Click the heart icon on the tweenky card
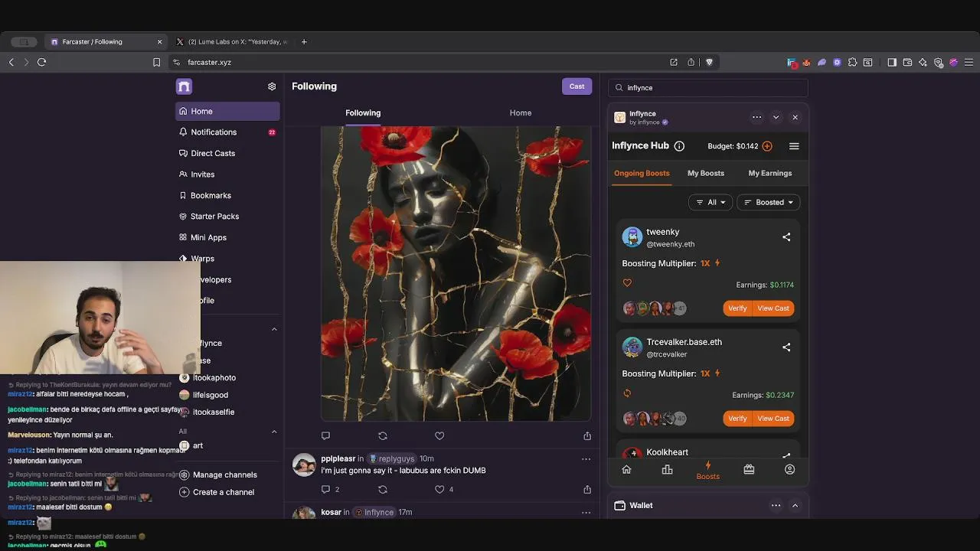 (x=627, y=283)
